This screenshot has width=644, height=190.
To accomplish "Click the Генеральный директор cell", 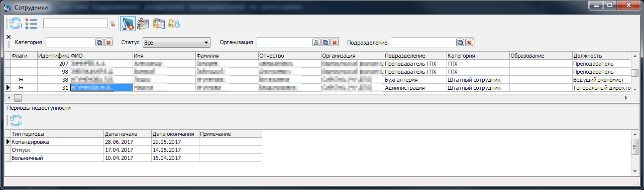I will coord(601,88).
